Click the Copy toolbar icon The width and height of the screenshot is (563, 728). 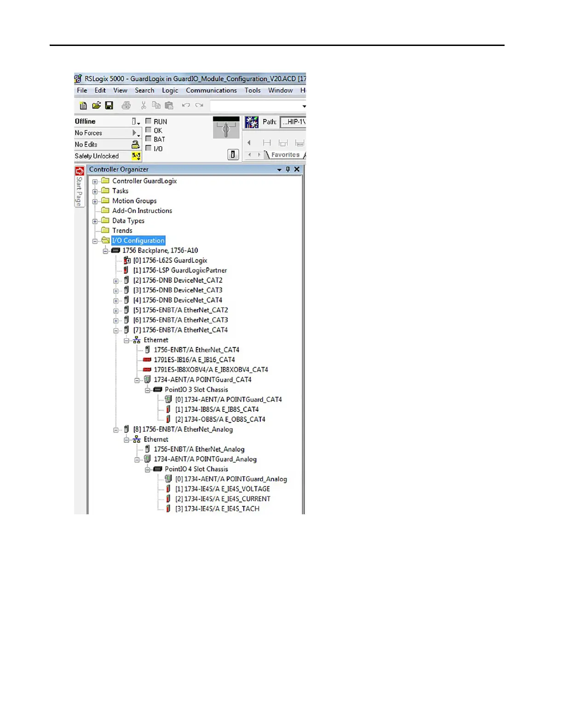[x=156, y=106]
